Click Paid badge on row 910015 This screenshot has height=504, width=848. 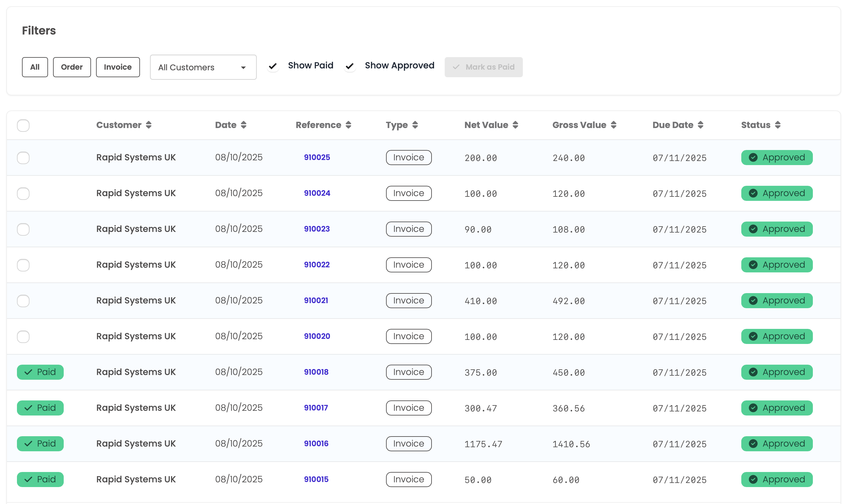pyautogui.click(x=40, y=480)
